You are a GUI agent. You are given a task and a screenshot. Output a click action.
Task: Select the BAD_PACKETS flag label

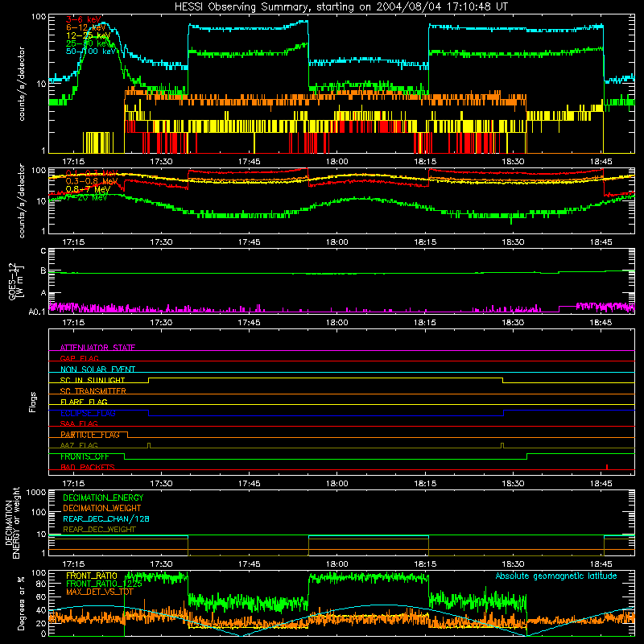[x=88, y=467]
